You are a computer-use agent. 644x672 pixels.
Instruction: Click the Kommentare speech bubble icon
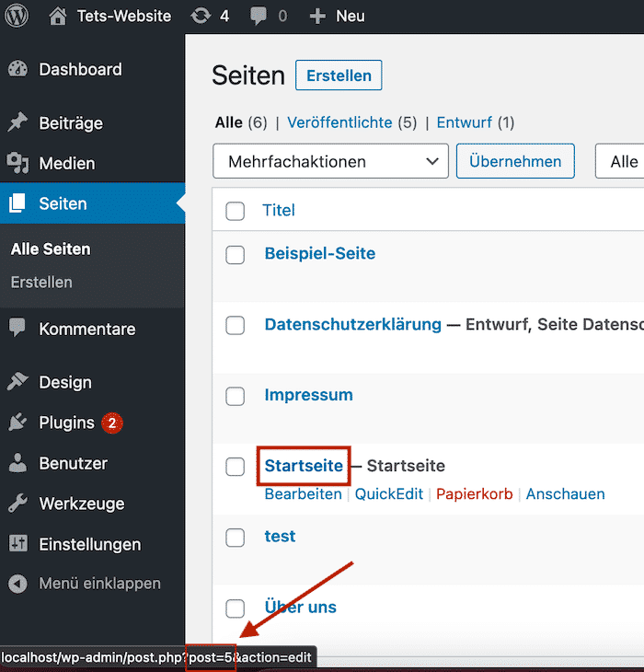(x=17, y=328)
